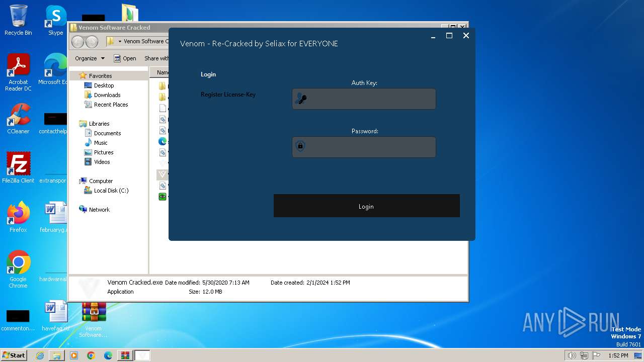The width and height of the screenshot is (644, 362).
Task: Click the commenton desktop file icon
Action: point(18,320)
